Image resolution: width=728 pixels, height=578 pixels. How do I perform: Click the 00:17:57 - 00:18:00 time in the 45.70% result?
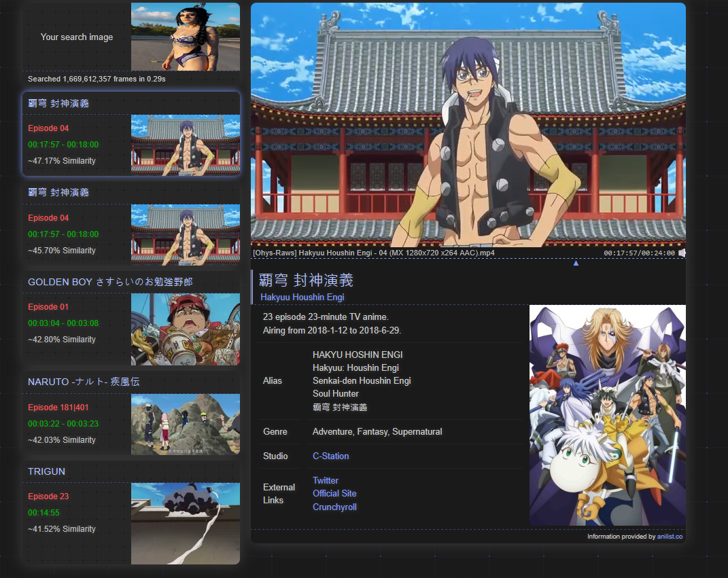tap(63, 234)
